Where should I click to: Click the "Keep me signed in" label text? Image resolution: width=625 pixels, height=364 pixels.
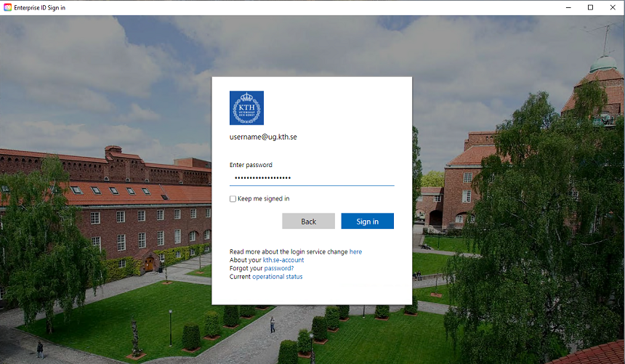[x=263, y=199]
